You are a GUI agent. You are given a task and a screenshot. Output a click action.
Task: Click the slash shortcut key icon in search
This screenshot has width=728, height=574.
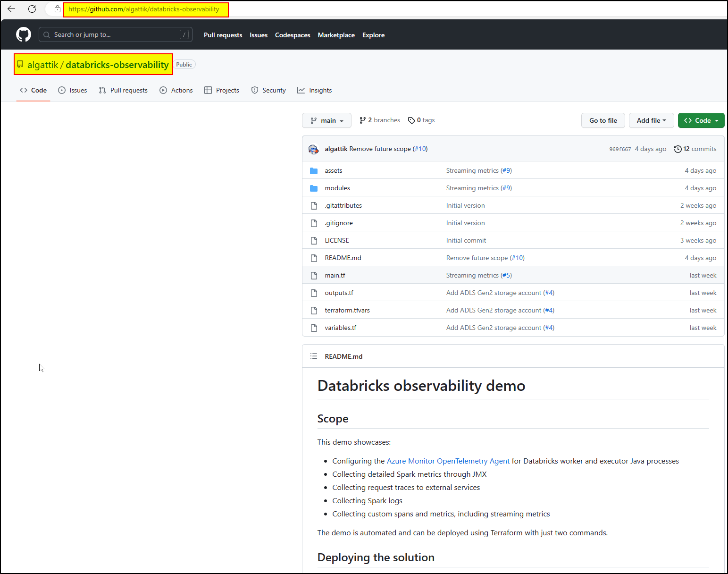point(184,34)
